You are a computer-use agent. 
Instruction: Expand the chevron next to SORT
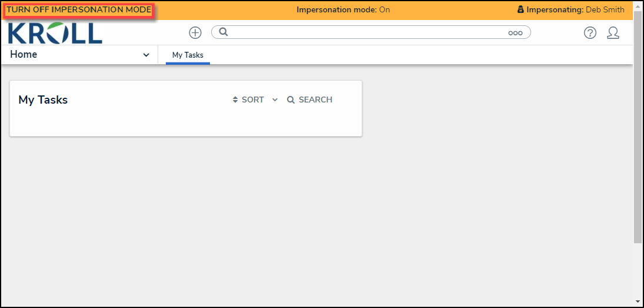point(275,100)
